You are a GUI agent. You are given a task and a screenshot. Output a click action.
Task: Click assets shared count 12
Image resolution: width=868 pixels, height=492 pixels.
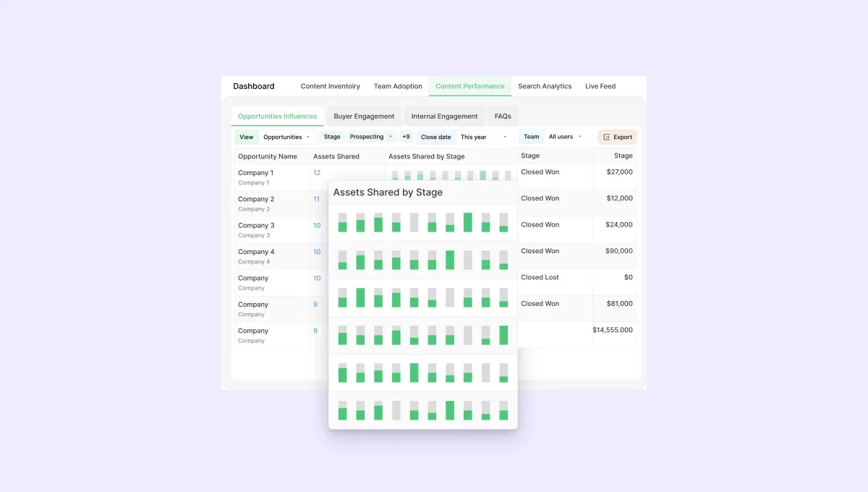point(317,173)
